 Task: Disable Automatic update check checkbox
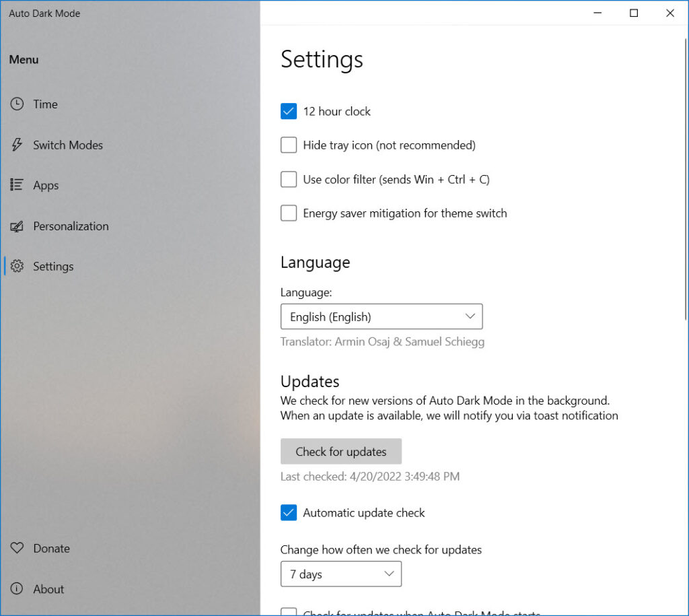(289, 513)
